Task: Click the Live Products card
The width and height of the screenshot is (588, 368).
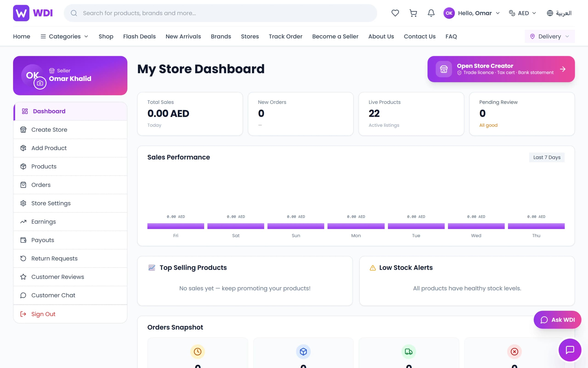Action: pos(411,114)
